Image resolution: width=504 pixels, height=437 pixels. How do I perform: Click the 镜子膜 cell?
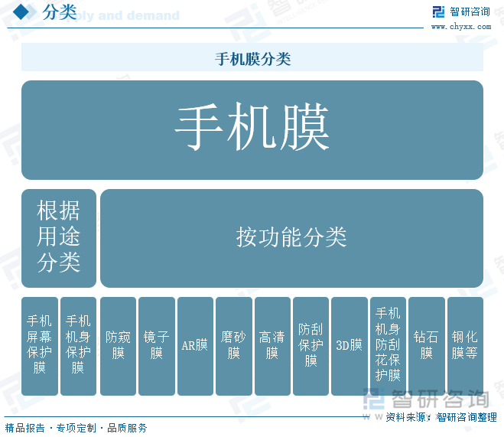(x=157, y=346)
